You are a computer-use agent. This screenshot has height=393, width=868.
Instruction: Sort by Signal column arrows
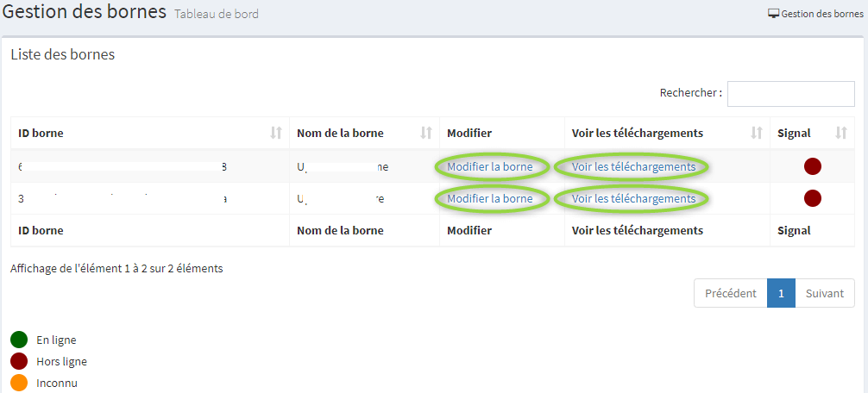(x=841, y=133)
